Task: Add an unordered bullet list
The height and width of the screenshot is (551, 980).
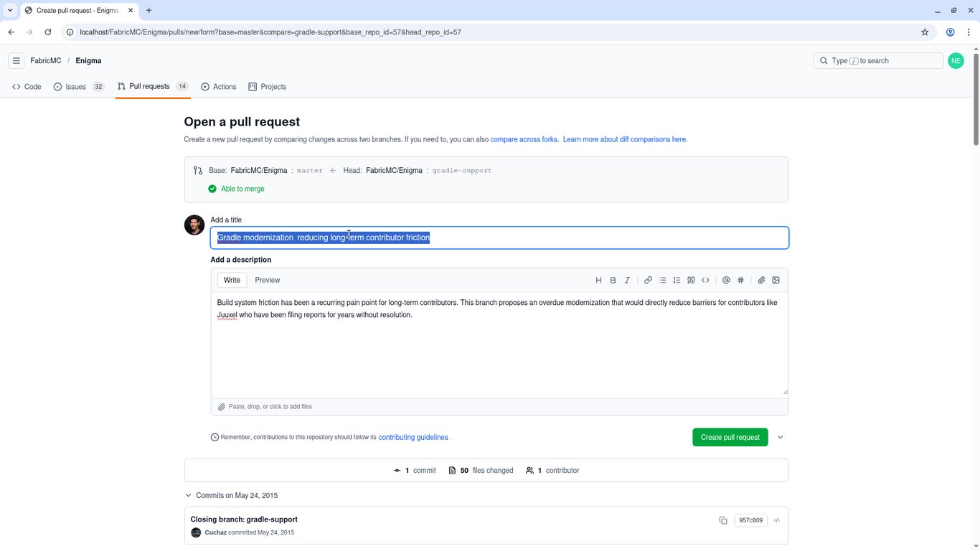Action: (662, 281)
